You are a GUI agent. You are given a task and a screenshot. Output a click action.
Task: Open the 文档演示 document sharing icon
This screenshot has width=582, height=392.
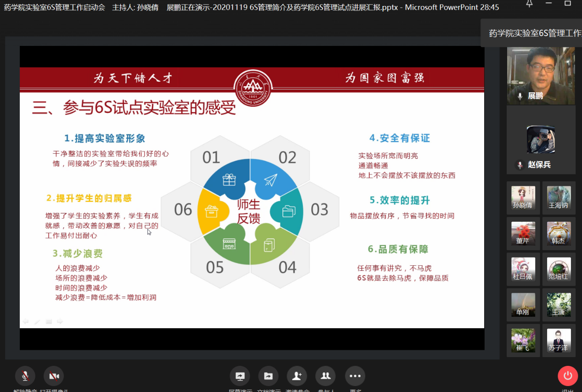268,376
